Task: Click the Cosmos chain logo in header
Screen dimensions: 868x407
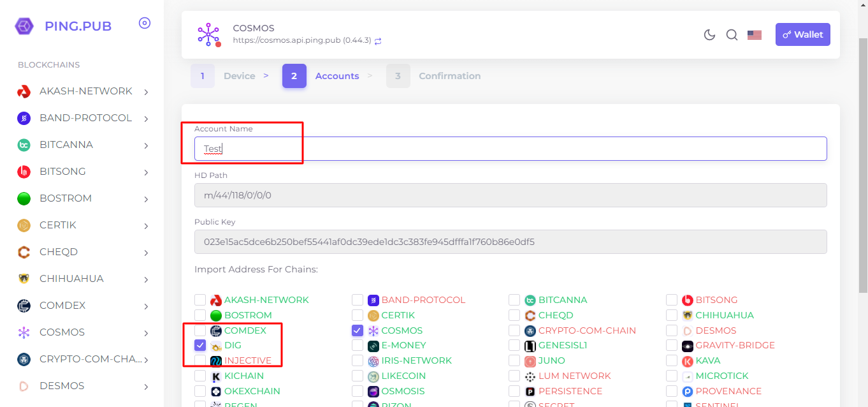Action: pos(208,34)
